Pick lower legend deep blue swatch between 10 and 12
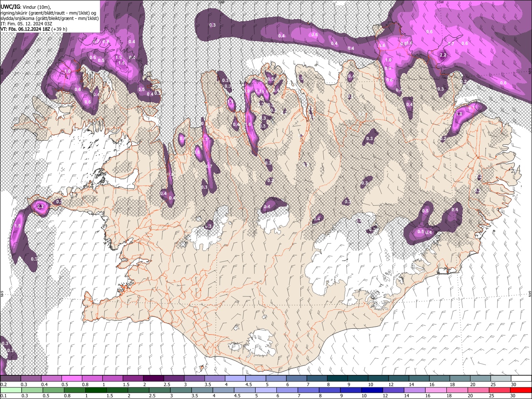Viewport: 532px width, 399px height. tap(372, 390)
